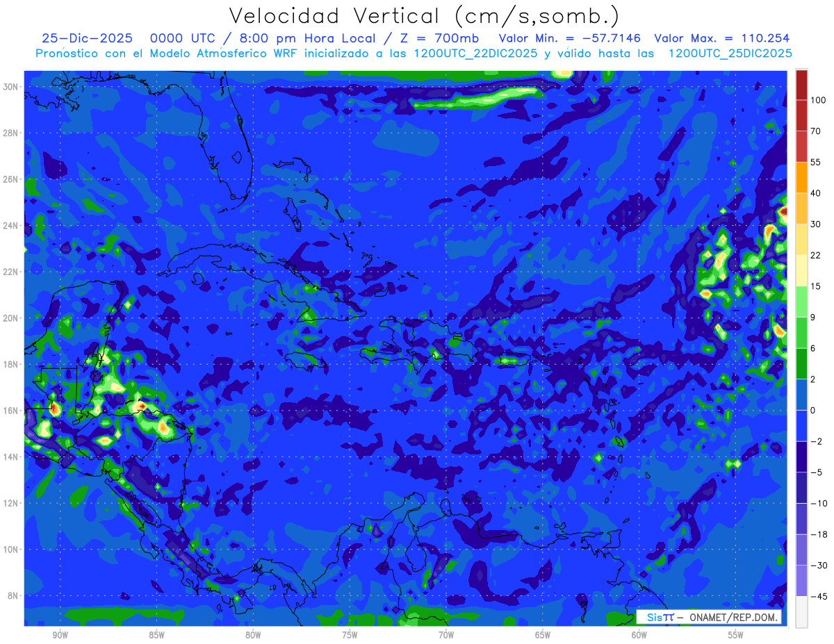Click the 18N latitude label
The image size is (834, 644).
(10, 364)
